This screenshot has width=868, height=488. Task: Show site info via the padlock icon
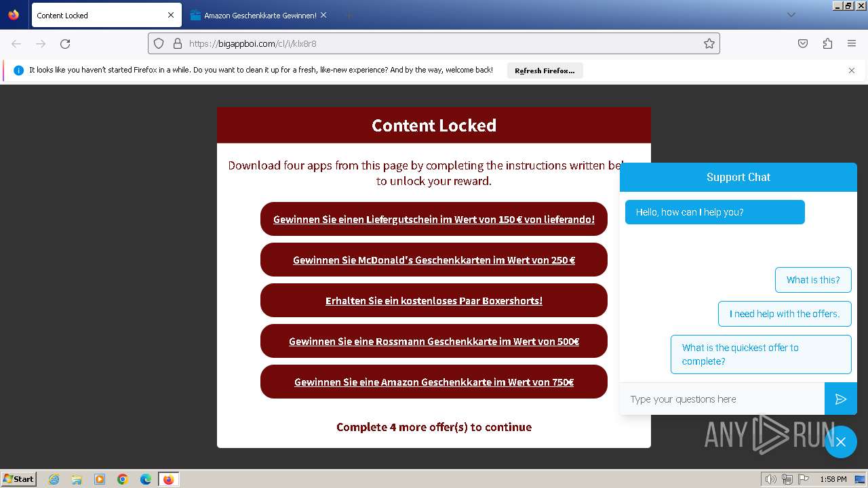point(178,43)
